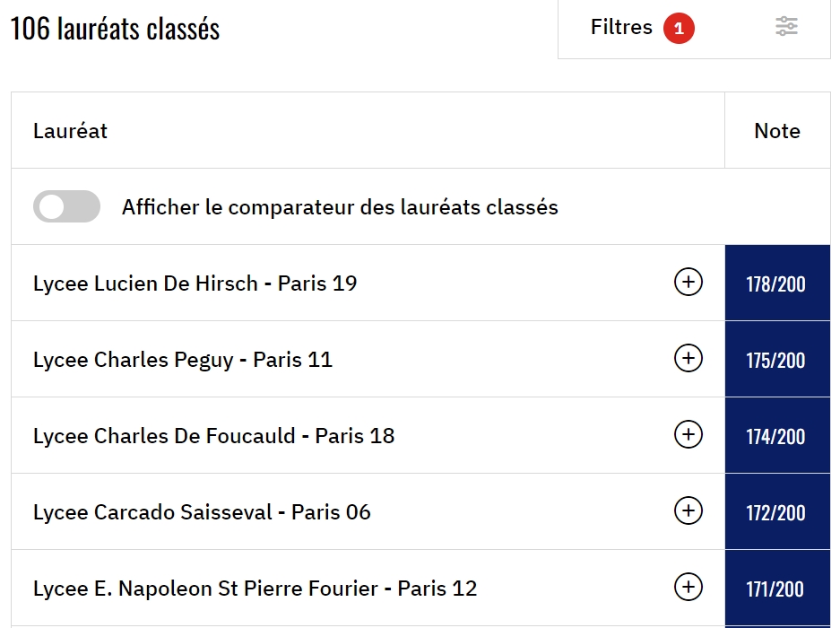Click the Lauréat column header
This screenshot has height=628, width=840.
coord(71,131)
